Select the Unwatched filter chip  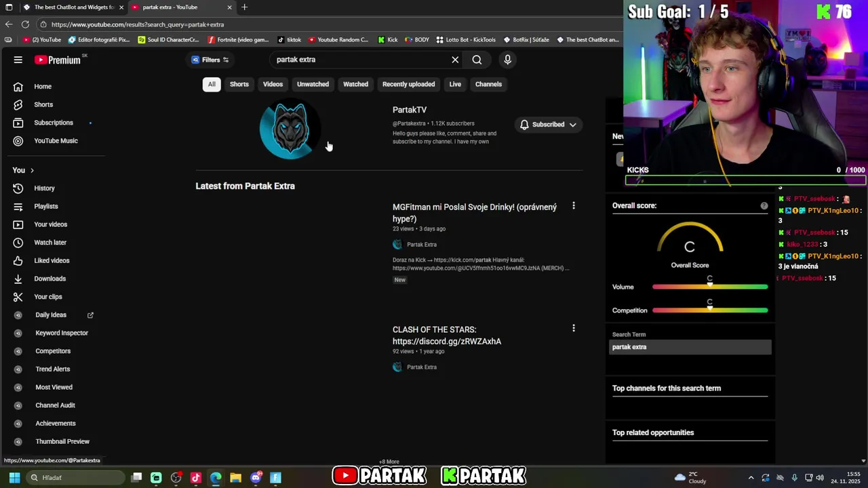(313, 84)
